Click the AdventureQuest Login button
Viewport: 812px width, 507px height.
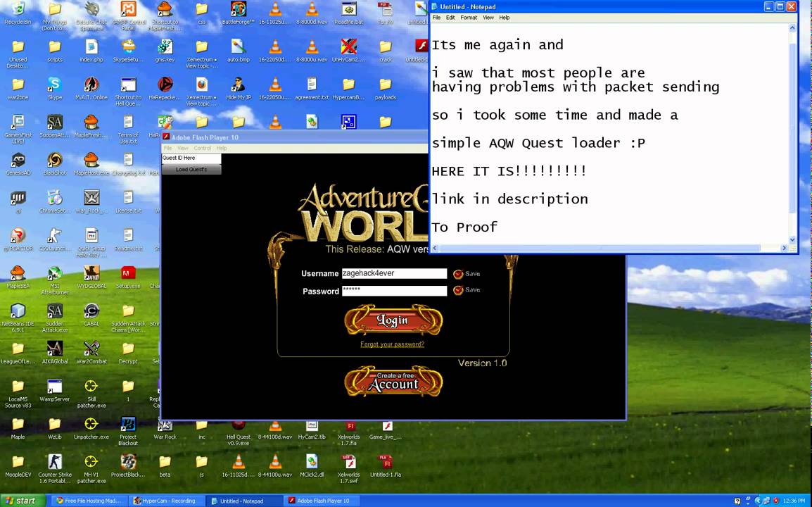pos(393,320)
